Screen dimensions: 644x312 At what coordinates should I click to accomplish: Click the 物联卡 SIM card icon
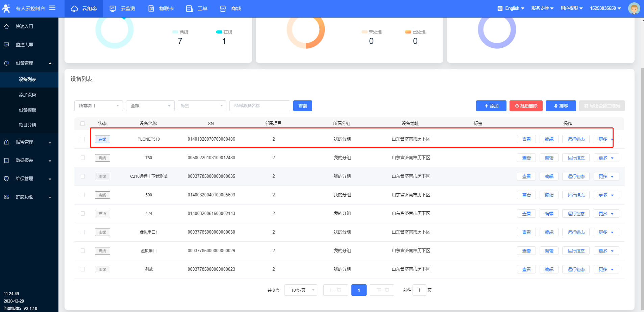coord(151,9)
